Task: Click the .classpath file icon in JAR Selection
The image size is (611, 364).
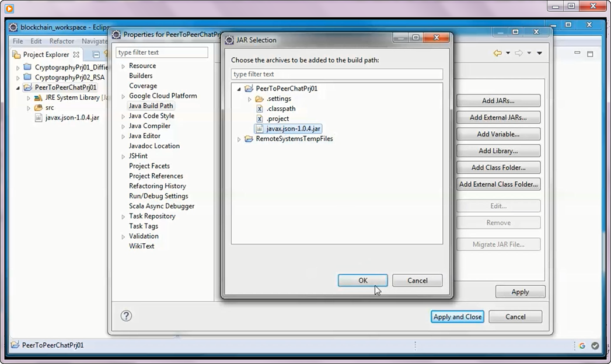Action: pyautogui.click(x=259, y=108)
